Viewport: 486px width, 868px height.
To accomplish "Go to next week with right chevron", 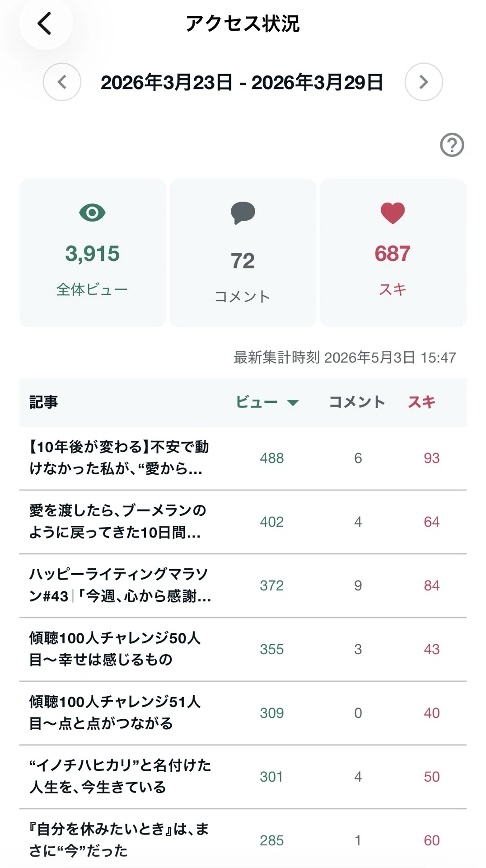I will (424, 82).
